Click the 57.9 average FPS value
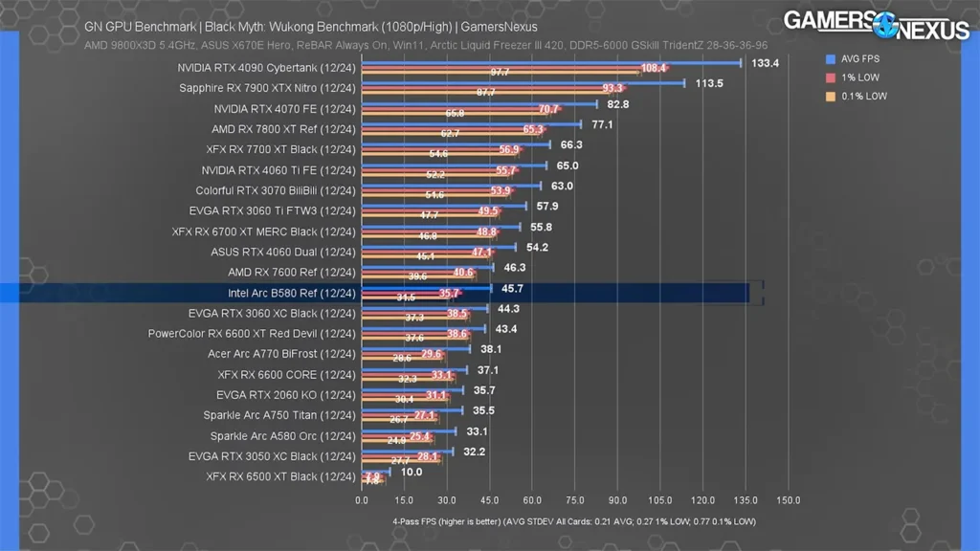This screenshot has height=551, width=980. 547,207
